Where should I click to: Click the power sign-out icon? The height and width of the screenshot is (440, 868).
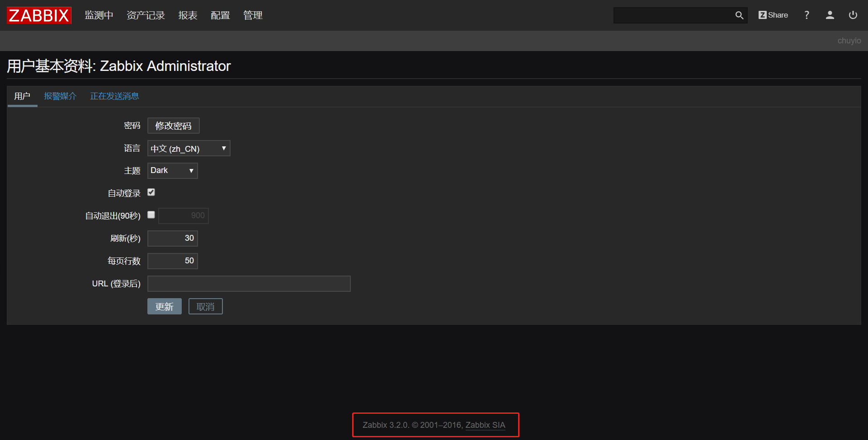coord(853,15)
